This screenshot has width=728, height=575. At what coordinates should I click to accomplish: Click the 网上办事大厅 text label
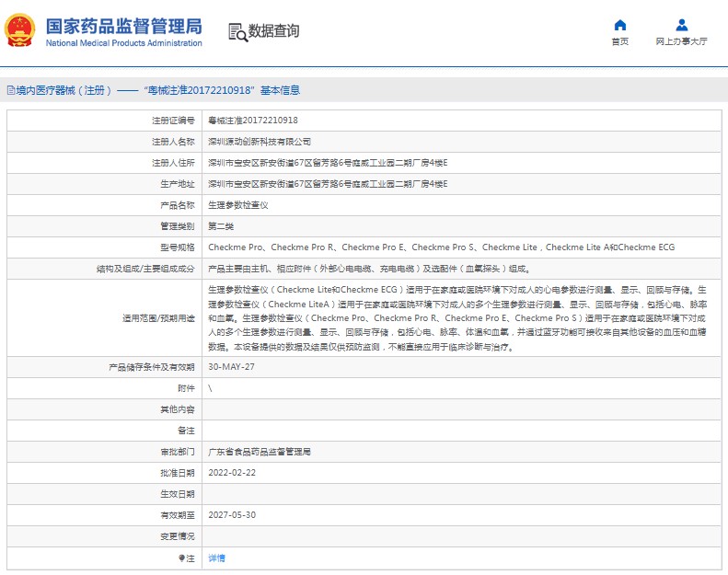[x=682, y=41]
